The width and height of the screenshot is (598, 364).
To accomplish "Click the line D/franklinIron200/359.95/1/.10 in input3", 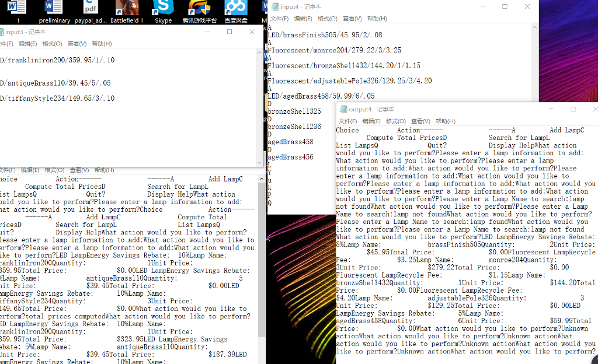I will (57, 60).
